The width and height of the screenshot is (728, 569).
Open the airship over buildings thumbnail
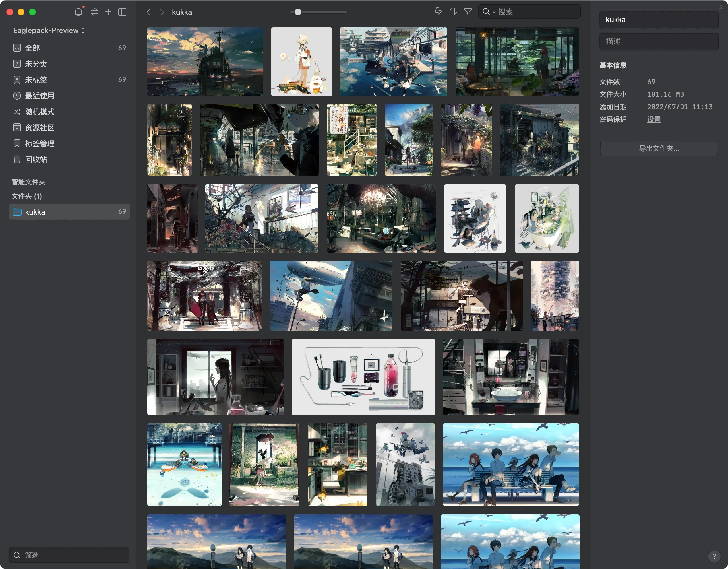pos(331,296)
